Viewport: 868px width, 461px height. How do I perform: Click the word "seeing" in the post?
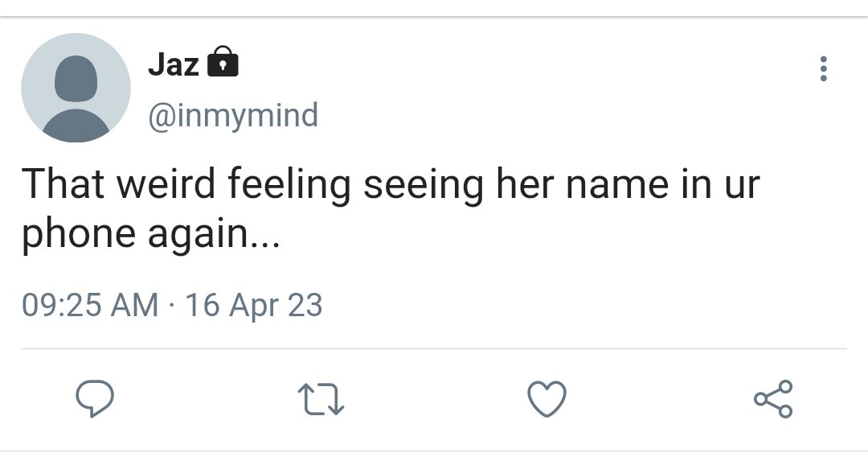coord(424,186)
